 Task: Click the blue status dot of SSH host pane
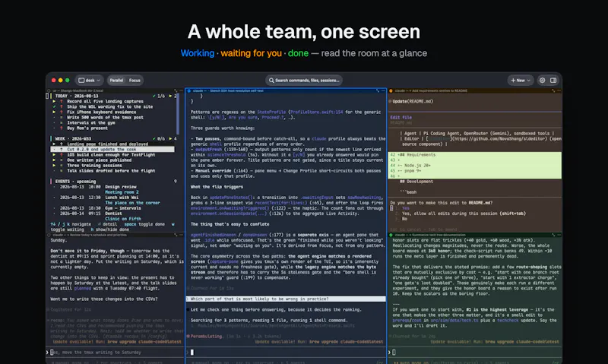pos(188,90)
